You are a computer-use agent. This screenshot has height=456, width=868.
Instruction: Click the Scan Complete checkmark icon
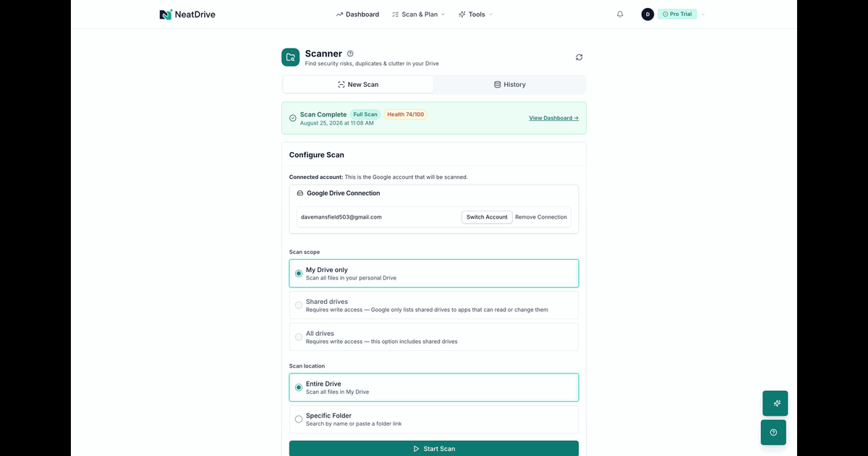pyautogui.click(x=293, y=118)
